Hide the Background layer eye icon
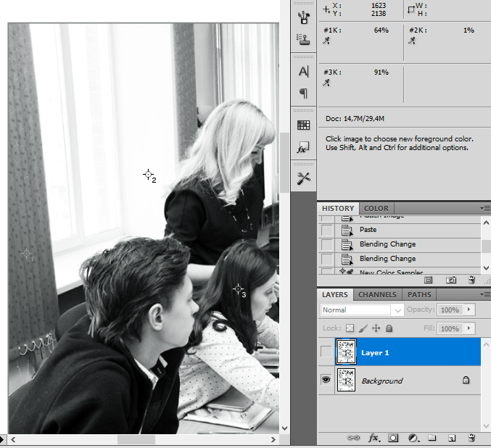Screen dimensions: 491x448 [326, 380]
